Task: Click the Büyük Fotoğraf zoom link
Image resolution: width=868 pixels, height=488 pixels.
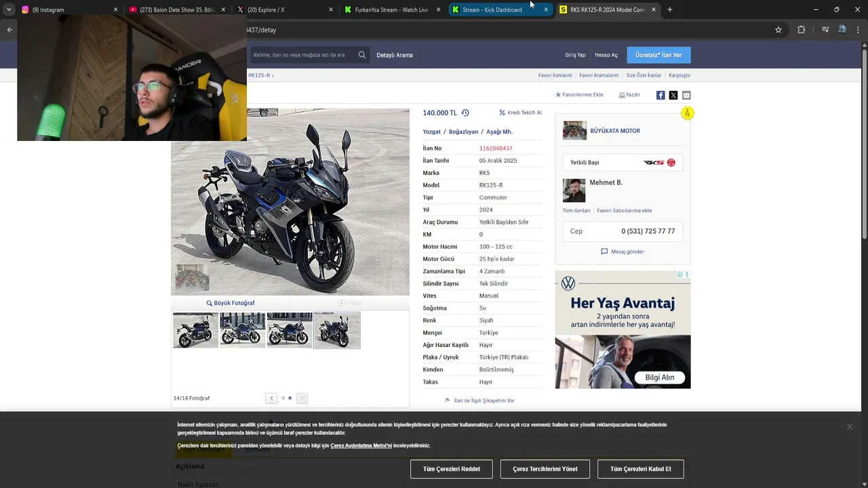Action: (x=231, y=303)
